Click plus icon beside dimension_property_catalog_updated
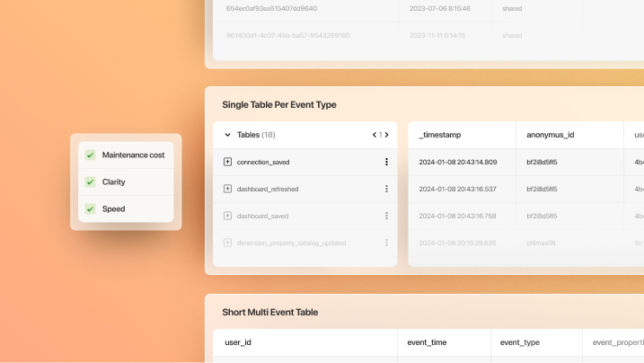 click(227, 243)
